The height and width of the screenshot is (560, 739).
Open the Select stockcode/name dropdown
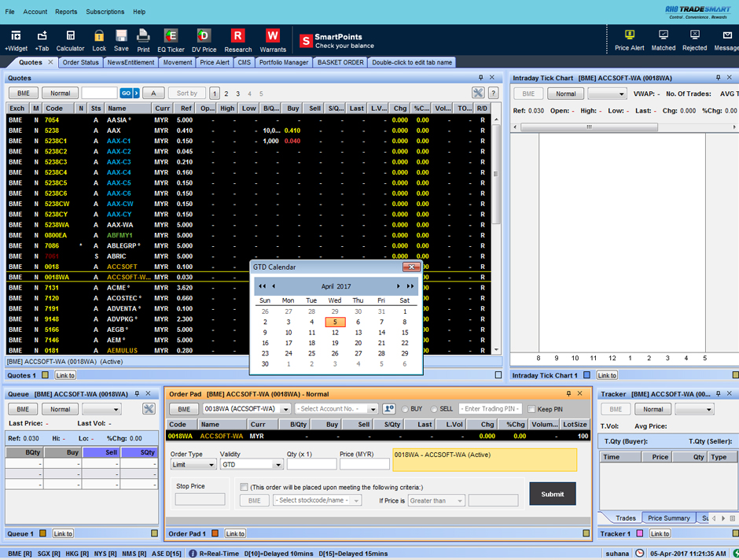click(x=317, y=500)
